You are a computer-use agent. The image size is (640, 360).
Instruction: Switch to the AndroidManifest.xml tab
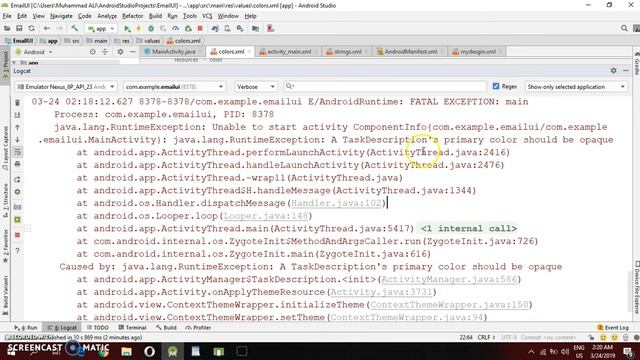[410, 52]
